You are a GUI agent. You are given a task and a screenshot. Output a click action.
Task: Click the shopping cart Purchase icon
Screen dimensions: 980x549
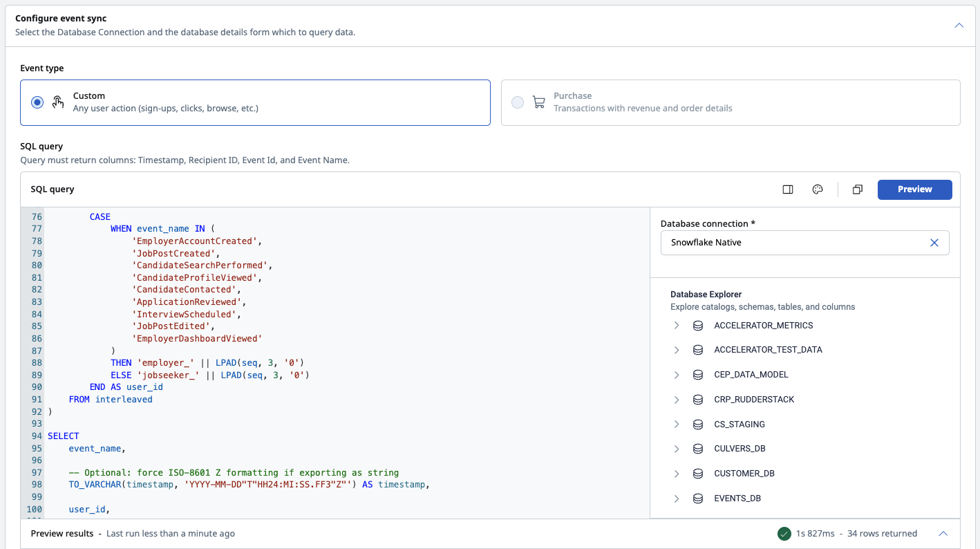(538, 102)
